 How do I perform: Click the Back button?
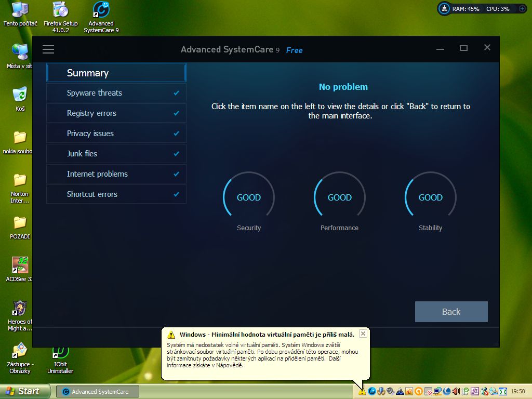(x=451, y=312)
